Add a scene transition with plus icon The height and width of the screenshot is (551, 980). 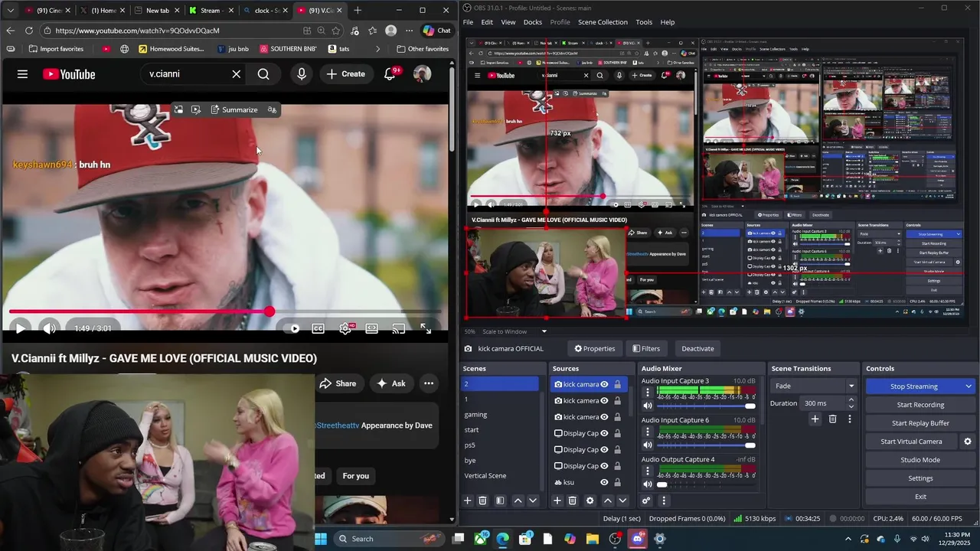click(815, 419)
